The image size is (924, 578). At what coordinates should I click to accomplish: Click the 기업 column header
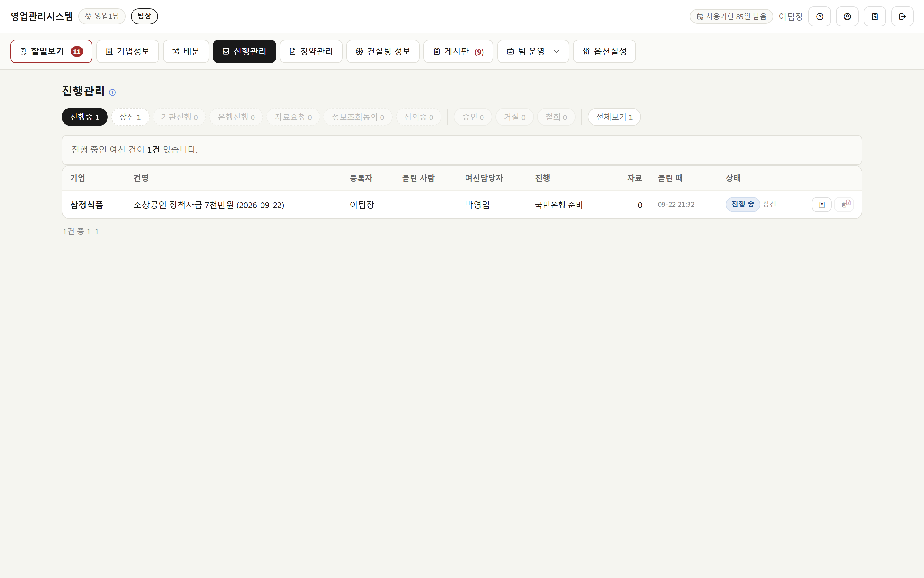click(x=78, y=178)
